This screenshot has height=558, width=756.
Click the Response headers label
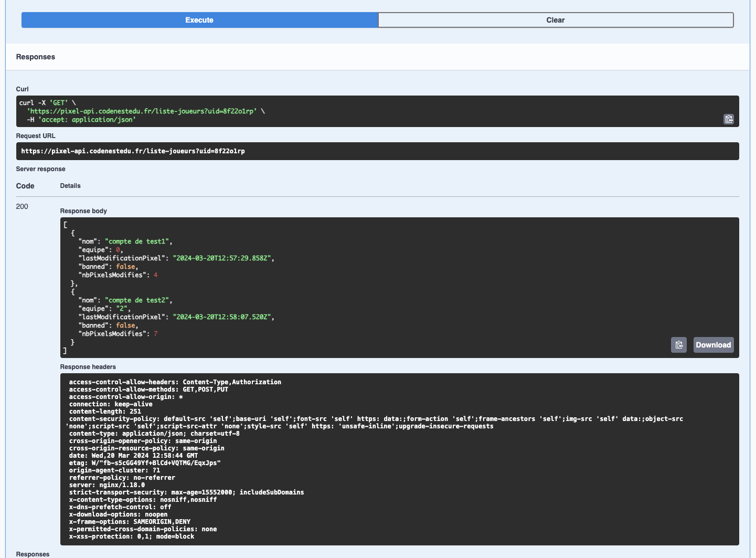click(88, 367)
